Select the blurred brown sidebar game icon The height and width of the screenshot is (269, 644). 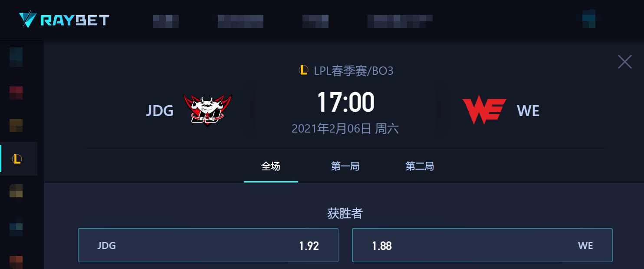pyautogui.click(x=16, y=126)
